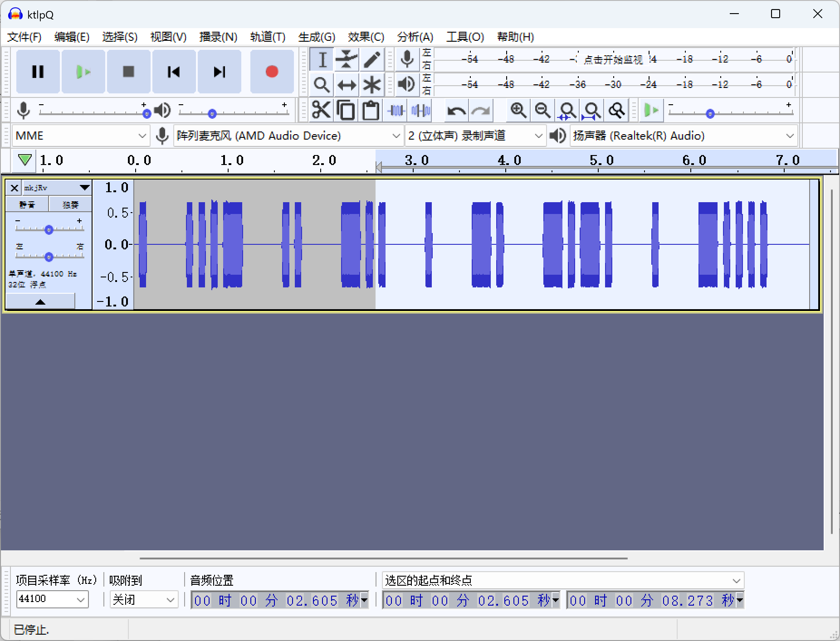Click the Redo arrow
Screen dimensions: 840x641
coord(481,110)
